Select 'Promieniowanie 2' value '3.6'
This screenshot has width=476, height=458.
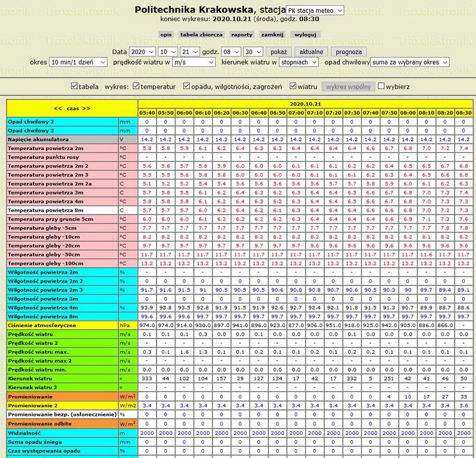tap(464, 406)
